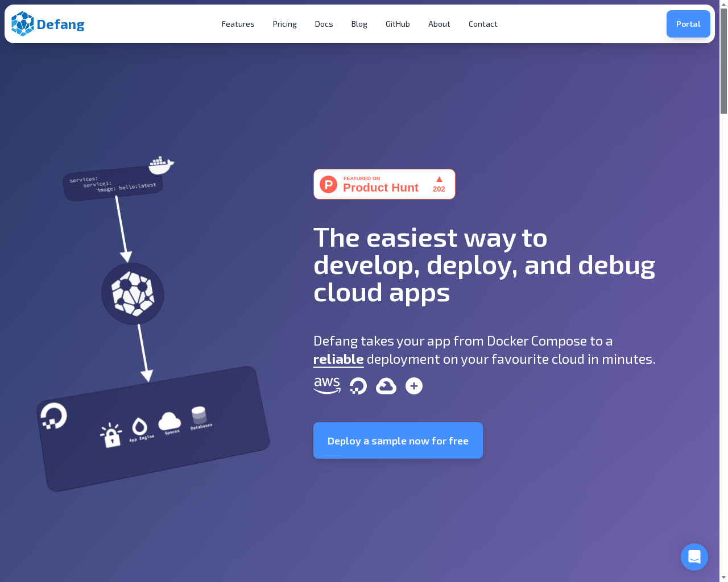Image resolution: width=728 pixels, height=582 pixels.
Task: Click the AWS cloud provider icon
Action: (x=327, y=386)
